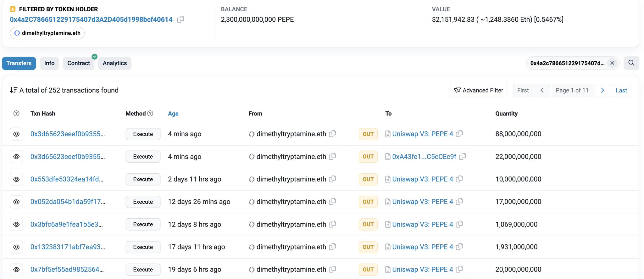
Task: Copy From address in 20,000,000,000 row
Action: [x=332, y=269]
